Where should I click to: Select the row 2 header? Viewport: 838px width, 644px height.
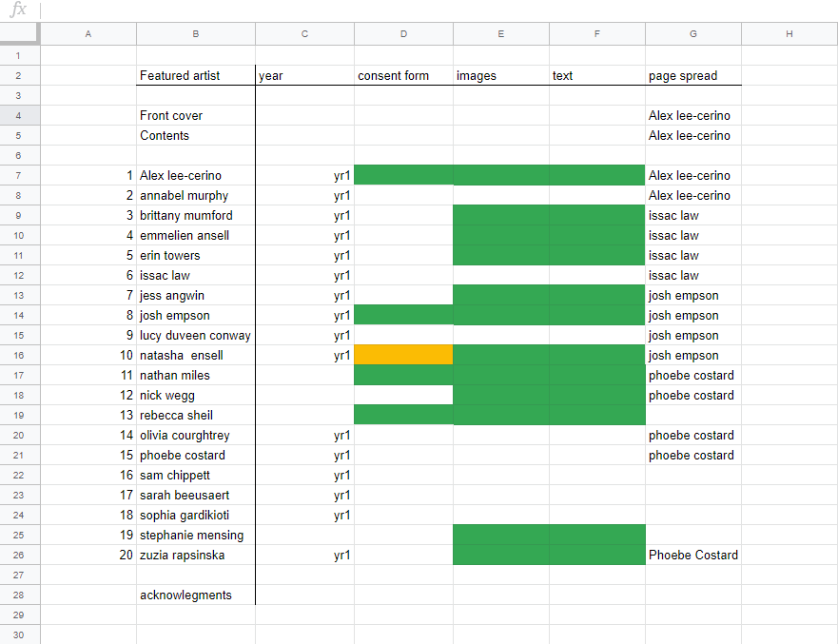[19, 76]
